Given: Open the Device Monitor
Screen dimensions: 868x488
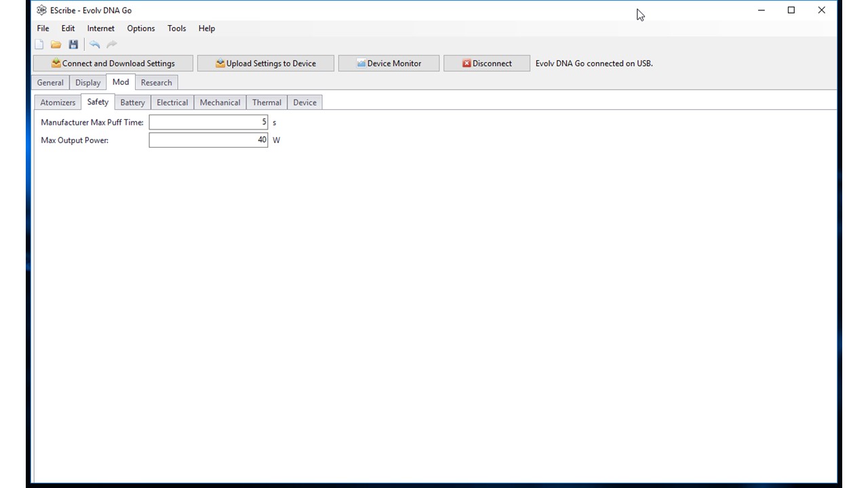Looking at the screenshot, I should (x=389, y=64).
